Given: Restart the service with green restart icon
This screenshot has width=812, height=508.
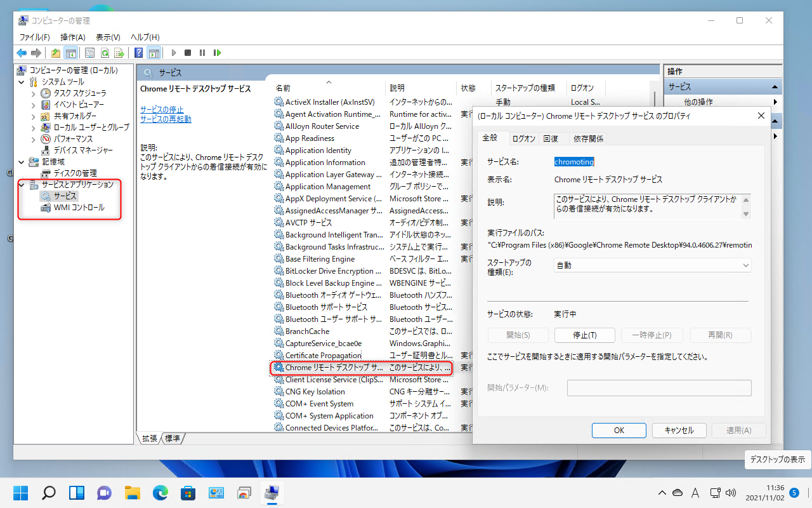Looking at the screenshot, I should 217,53.
